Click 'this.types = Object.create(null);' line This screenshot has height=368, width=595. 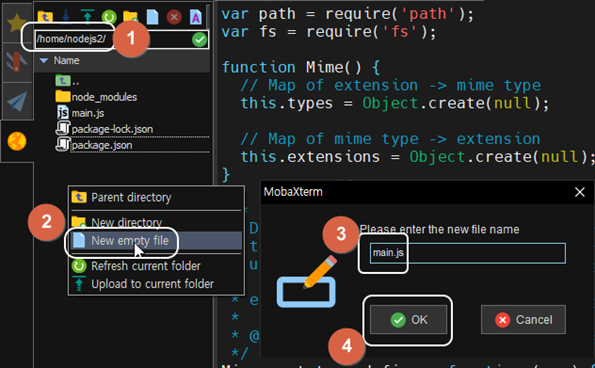395,103
